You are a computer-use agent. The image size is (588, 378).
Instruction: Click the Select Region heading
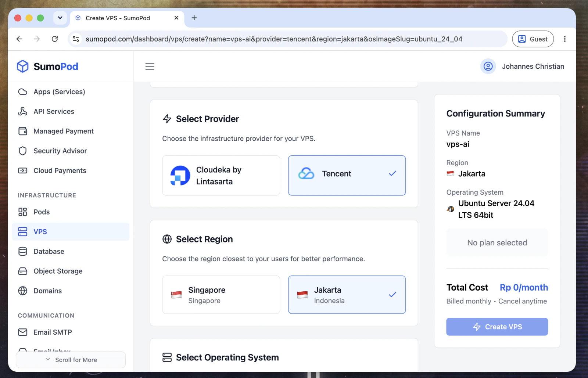point(204,239)
